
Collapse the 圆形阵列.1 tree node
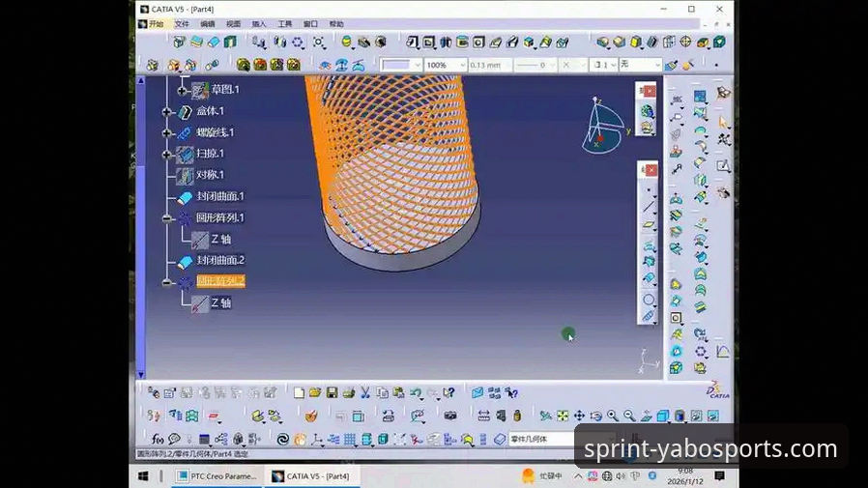tap(166, 218)
